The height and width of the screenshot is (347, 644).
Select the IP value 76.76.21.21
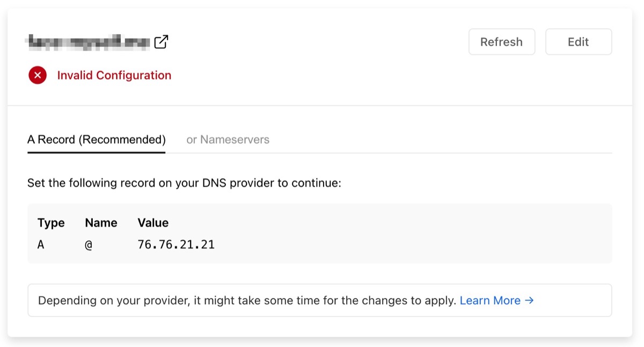click(x=176, y=244)
